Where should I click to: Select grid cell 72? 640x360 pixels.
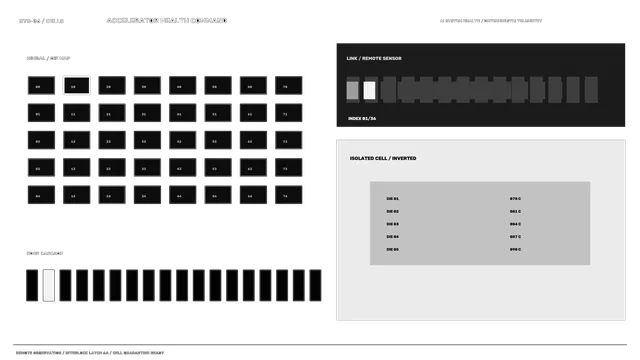(289, 140)
